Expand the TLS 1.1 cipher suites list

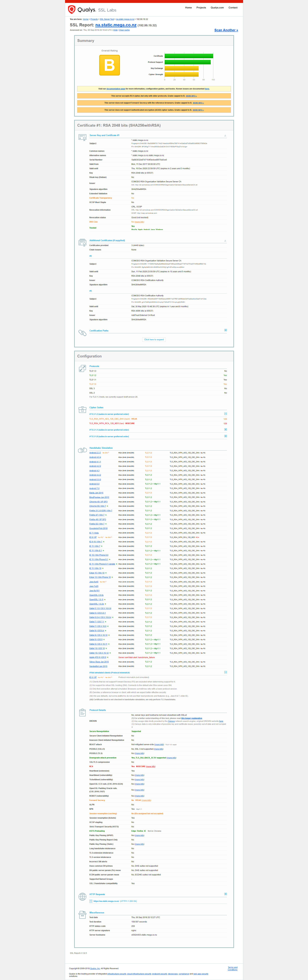tap(225, 430)
